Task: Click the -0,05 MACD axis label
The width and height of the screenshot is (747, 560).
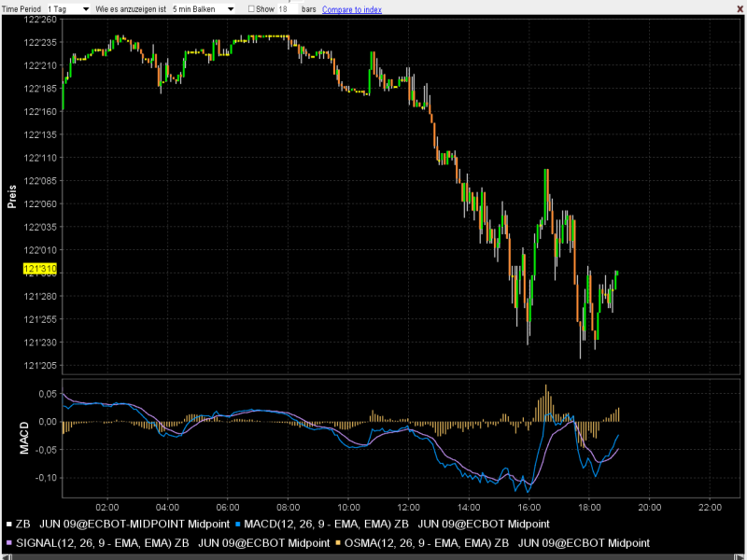Action: pyautogui.click(x=46, y=450)
